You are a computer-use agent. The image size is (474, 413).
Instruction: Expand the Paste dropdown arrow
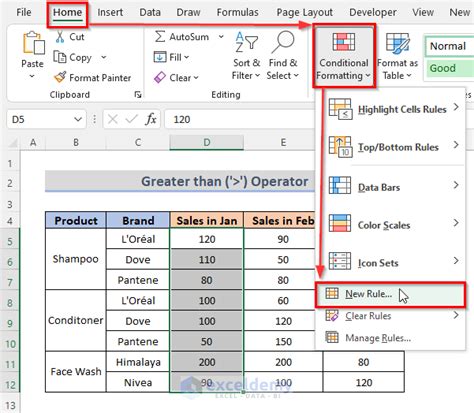click(32, 76)
